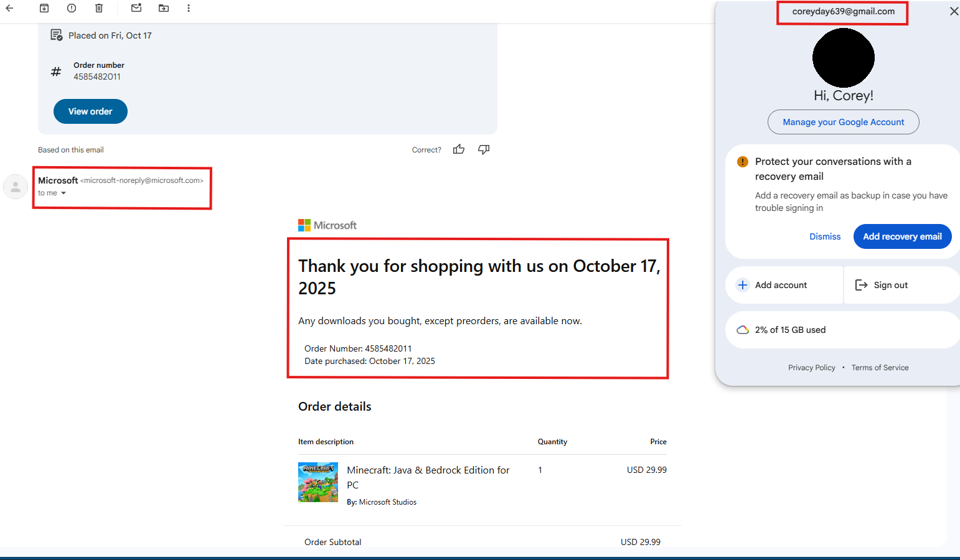Sign out of the Google account
Screen dimensions: 960x560
pyautogui.click(x=901, y=285)
